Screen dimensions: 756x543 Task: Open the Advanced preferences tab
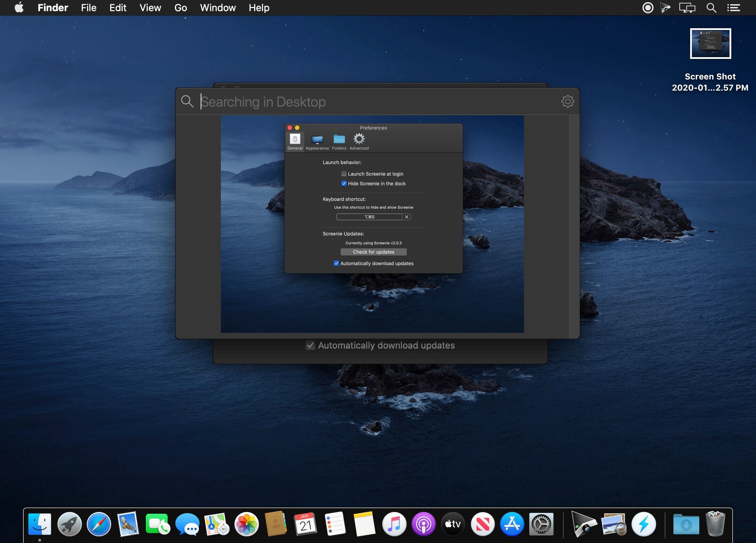[x=359, y=142]
